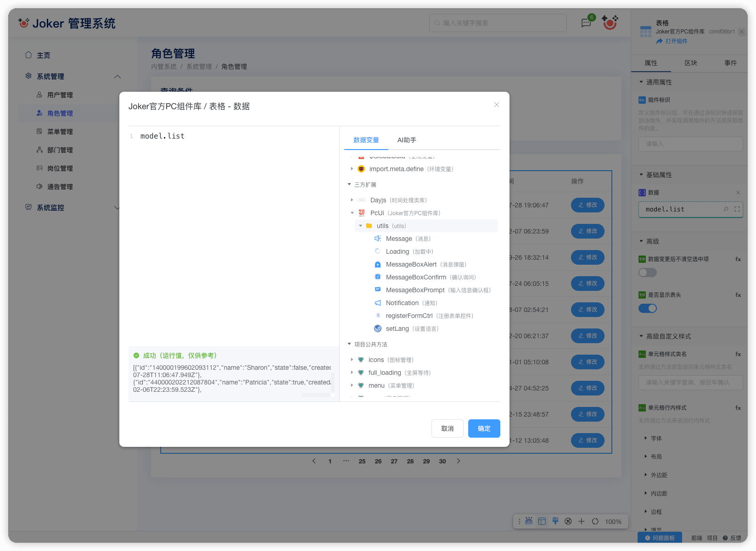Screen dimensions: 756x551
Task: Click 修改 button for 19:06:47 row
Action: point(588,205)
